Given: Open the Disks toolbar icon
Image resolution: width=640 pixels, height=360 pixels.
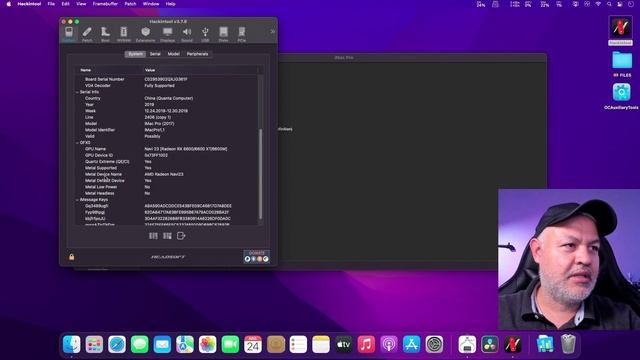Looking at the screenshot, I should pos(223,34).
